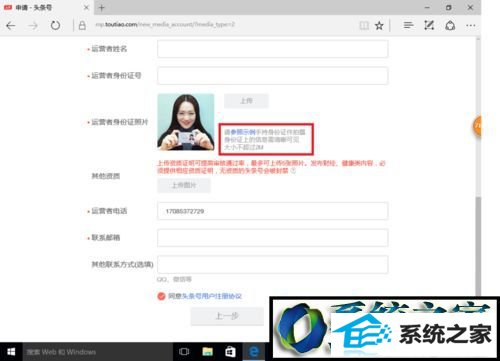500x361 pixels.
Task: Click the browser forward arrow
Action: click(33, 26)
